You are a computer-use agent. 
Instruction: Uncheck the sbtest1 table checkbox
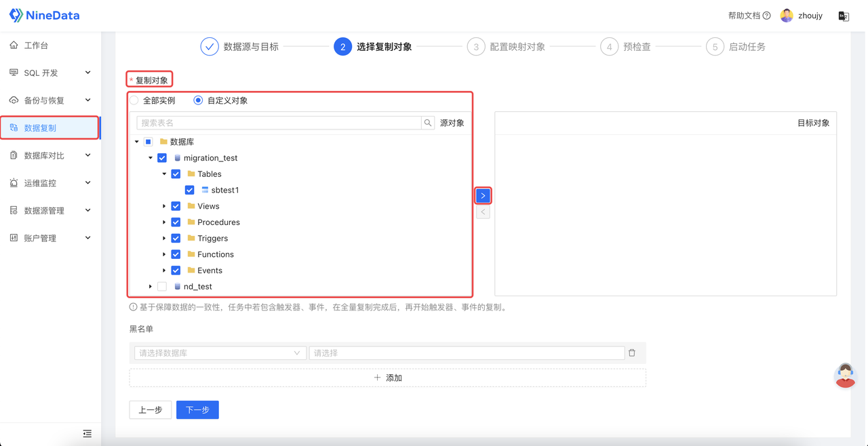coord(189,190)
